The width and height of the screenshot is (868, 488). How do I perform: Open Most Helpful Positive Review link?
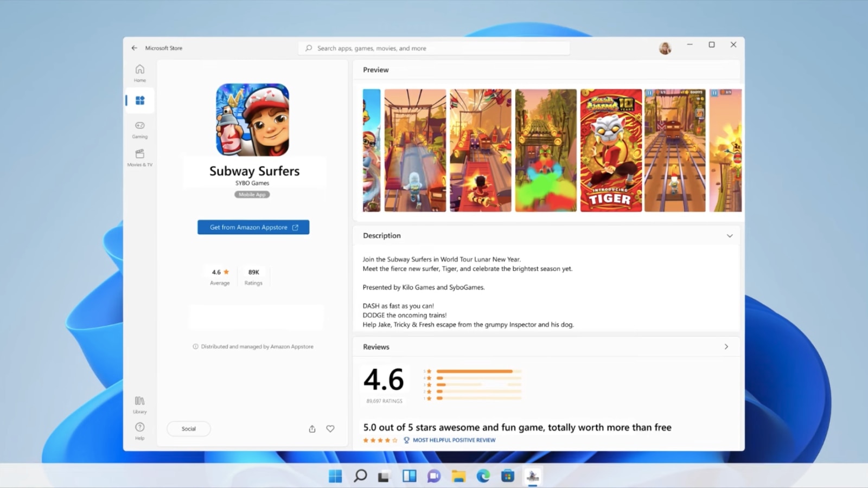tap(454, 440)
